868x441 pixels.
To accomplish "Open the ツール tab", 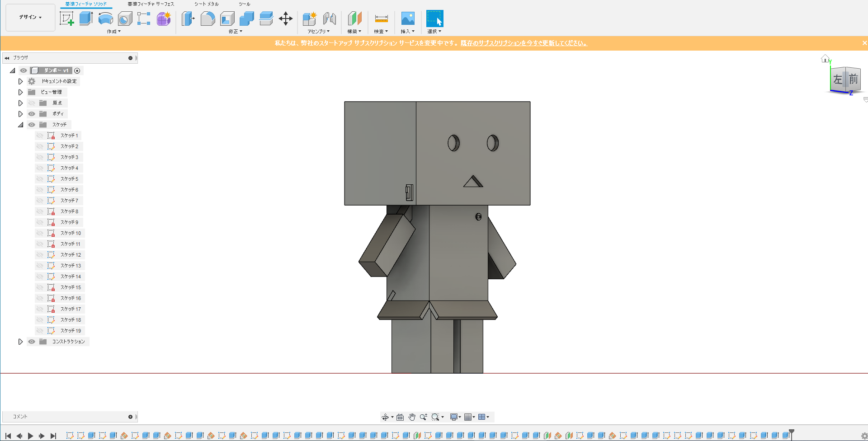I will click(244, 4).
